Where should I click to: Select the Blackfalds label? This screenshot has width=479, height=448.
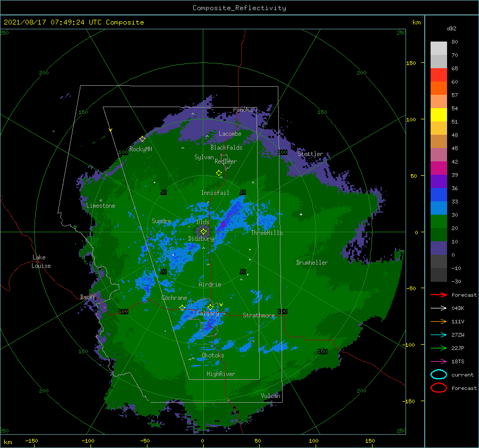pos(226,148)
